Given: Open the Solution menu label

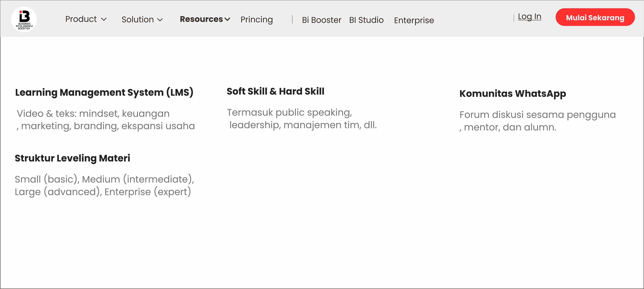Looking at the screenshot, I should (x=137, y=20).
